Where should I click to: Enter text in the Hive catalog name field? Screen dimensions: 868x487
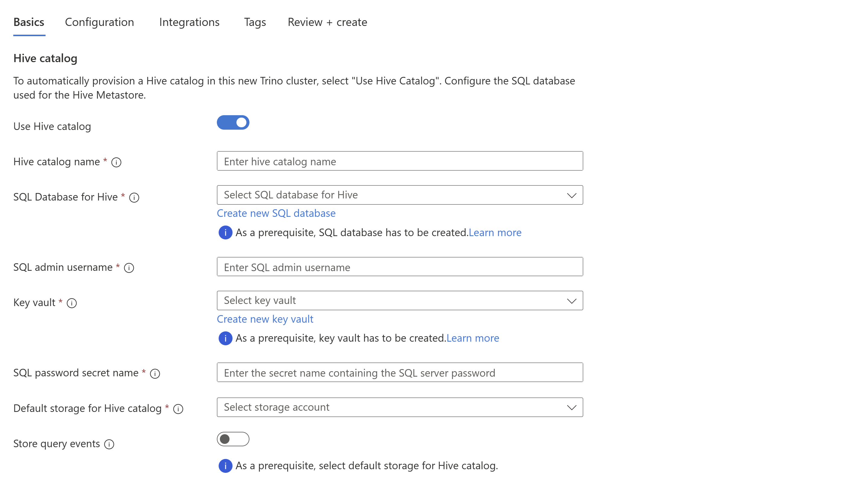coord(400,161)
